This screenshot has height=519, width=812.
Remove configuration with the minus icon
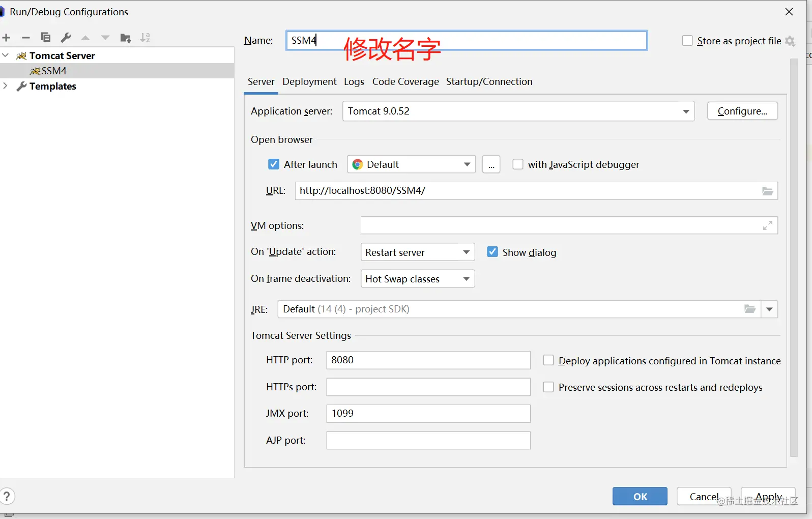point(26,38)
